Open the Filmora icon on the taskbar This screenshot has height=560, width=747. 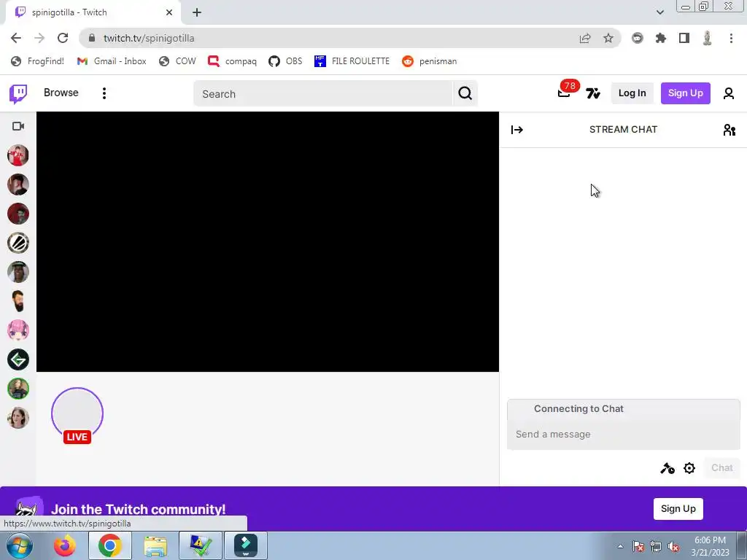246,545
